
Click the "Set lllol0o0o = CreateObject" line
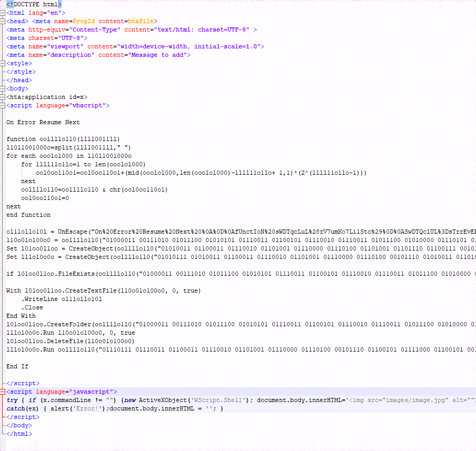point(241,257)
